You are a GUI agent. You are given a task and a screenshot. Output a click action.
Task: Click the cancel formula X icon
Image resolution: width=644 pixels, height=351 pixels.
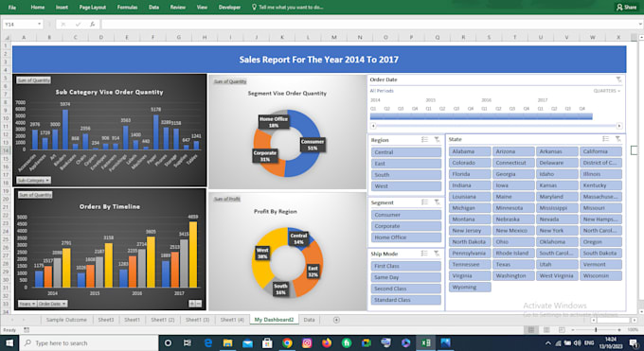[x=63, y=25]
